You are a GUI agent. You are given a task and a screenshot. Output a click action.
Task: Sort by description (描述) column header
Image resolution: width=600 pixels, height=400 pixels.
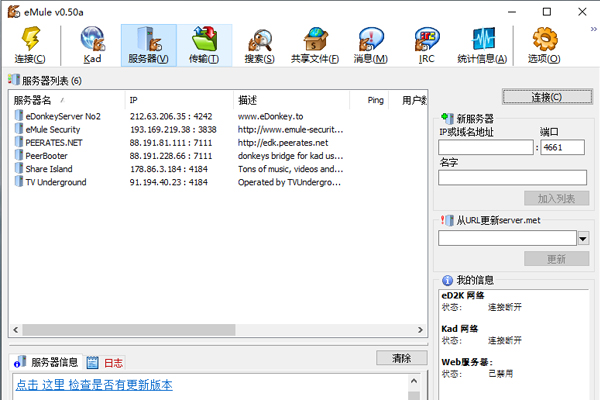coord(292,100)
